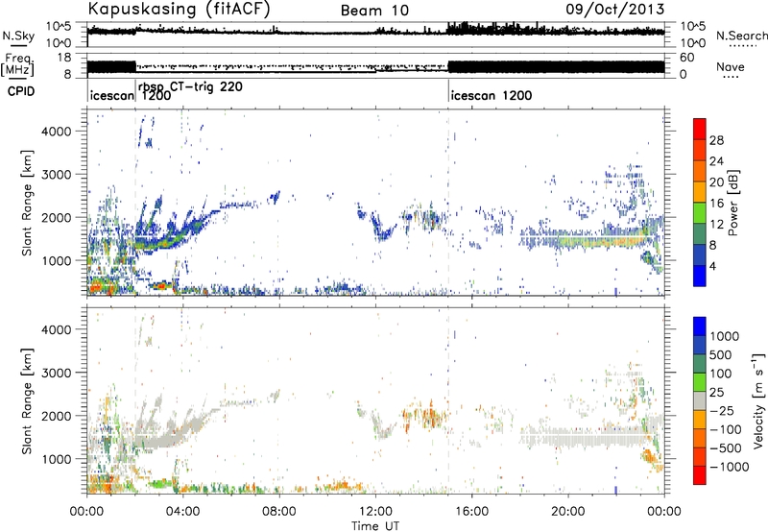The height and width of the screenshot is (532, 768).
Task: Click the power panel 'Slant Range [km]' label
Action: 27,203
